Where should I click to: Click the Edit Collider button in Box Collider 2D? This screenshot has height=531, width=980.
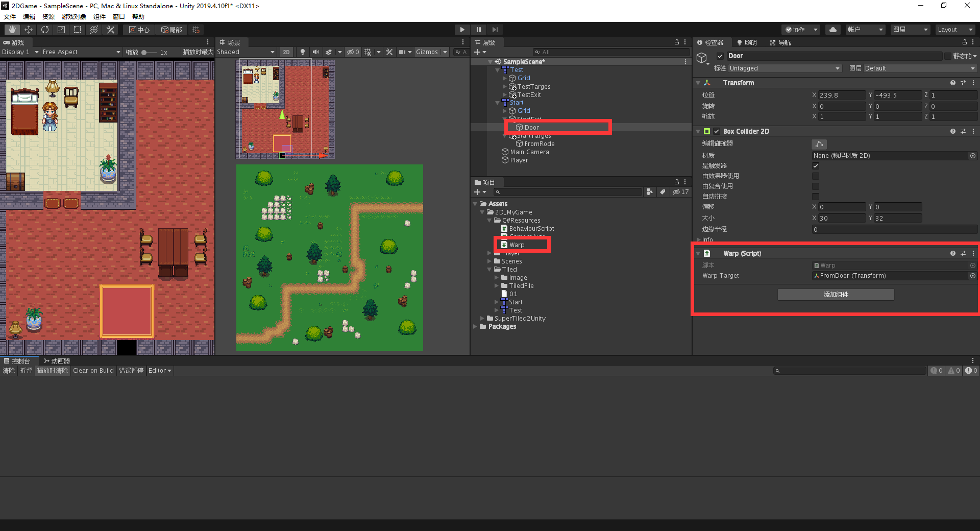click(819, 143)
